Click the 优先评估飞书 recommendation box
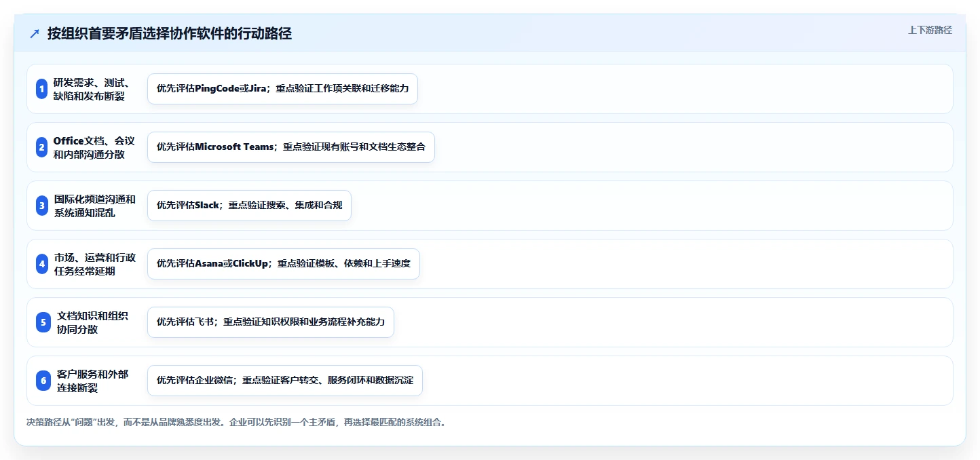The height and width of the screenshot is (460, 980). point(271,322)
